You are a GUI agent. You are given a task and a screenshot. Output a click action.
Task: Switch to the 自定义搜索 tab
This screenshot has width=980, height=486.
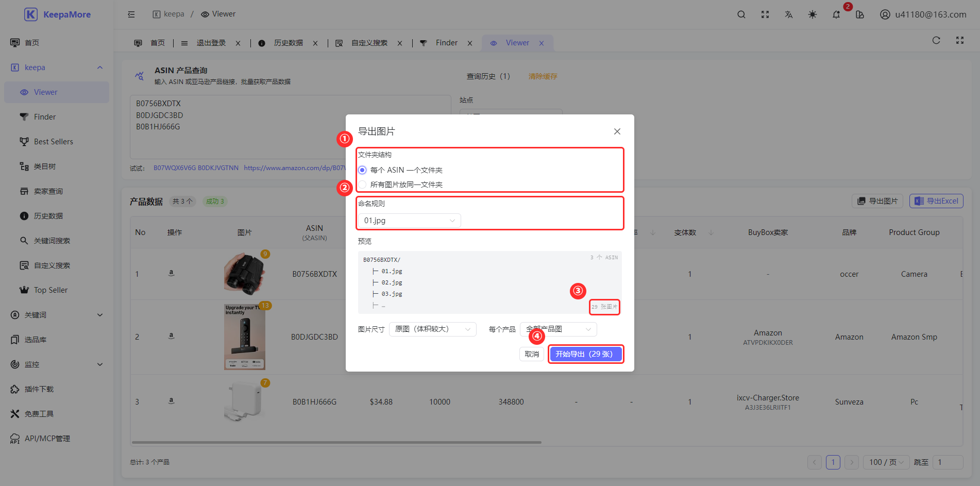(369, 43)
